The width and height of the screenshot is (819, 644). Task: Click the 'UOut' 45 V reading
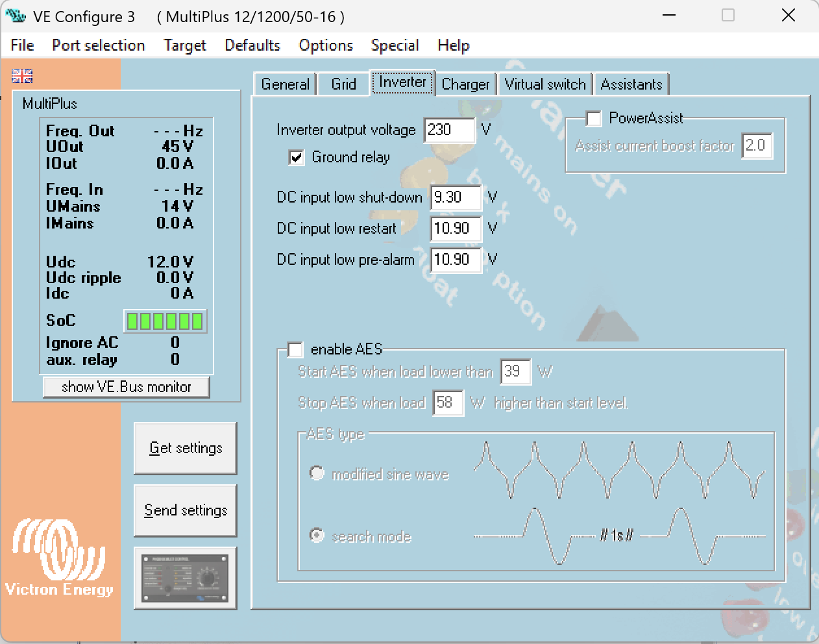coord(178,147)
